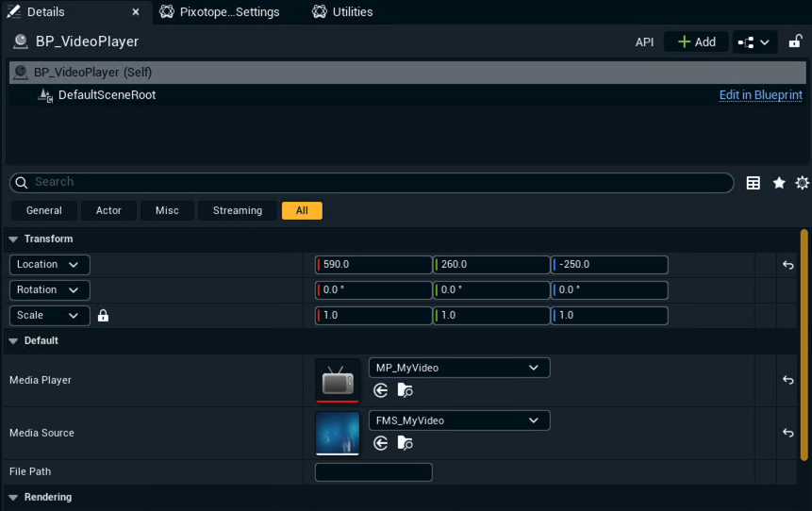Open details view settings gear
Image resolution: width=812 pixels, height=511 pixels.
tap(802, 183)
